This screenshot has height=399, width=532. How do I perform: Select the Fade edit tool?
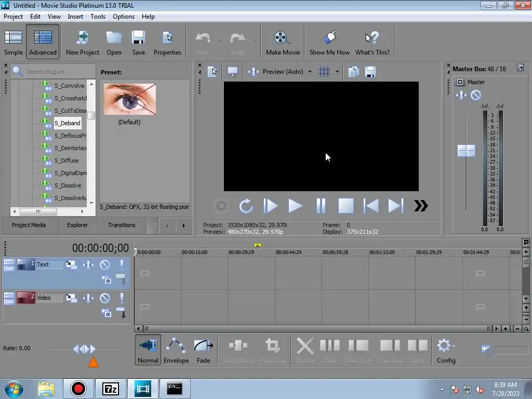click(204, 350)
